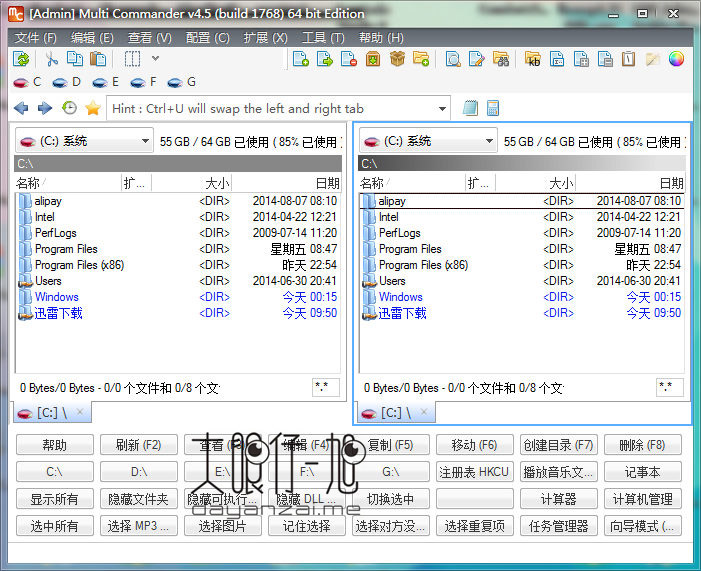Click the 计算机管理 button
701x571 pixels.
(x=642, y=499)
